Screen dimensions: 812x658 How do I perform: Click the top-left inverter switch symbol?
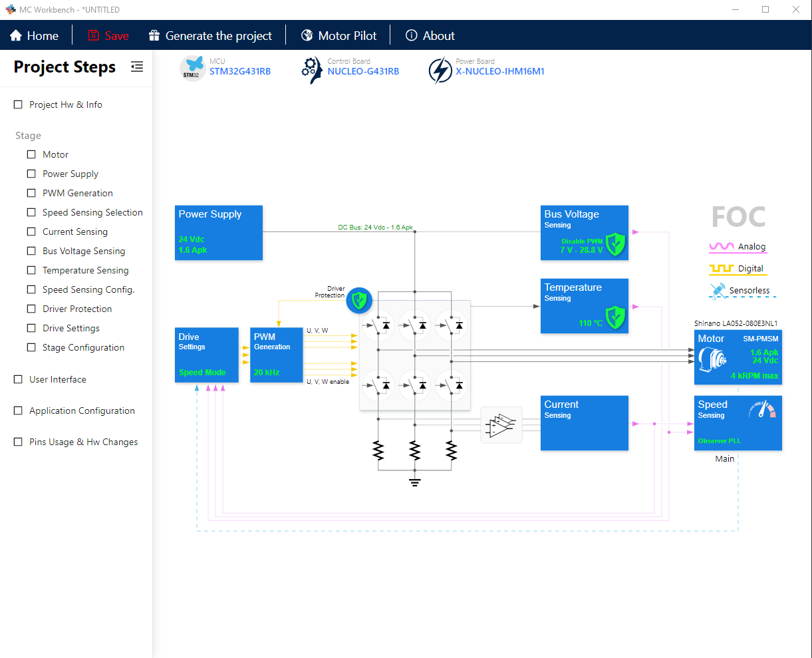coord(378,325)
